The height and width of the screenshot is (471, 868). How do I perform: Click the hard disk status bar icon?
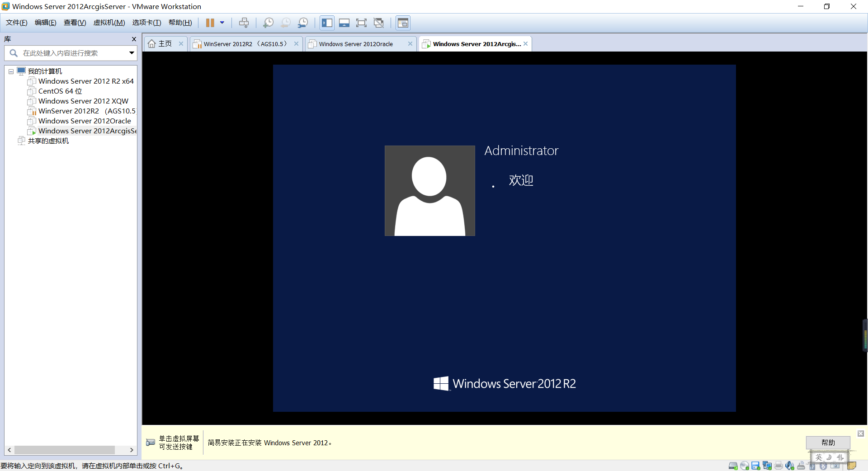[x=733, y=466]
